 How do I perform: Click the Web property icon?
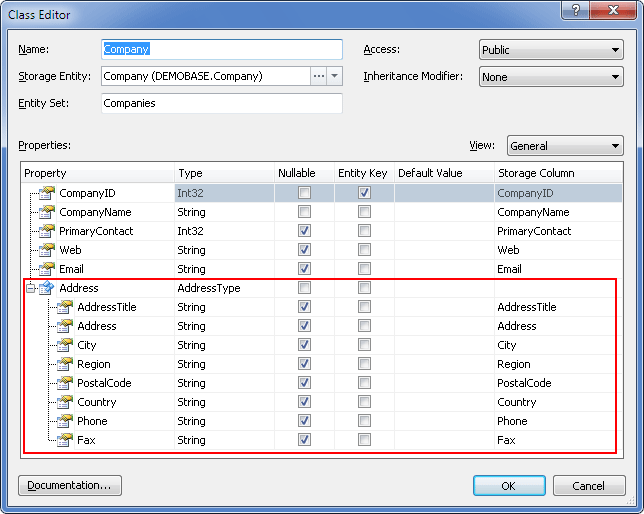point(47,249)
